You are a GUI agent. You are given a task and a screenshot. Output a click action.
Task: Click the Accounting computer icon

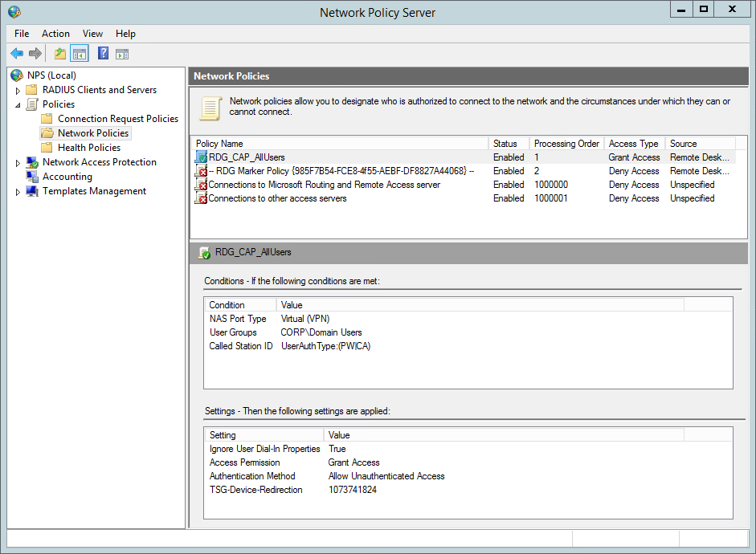(32, 177)
